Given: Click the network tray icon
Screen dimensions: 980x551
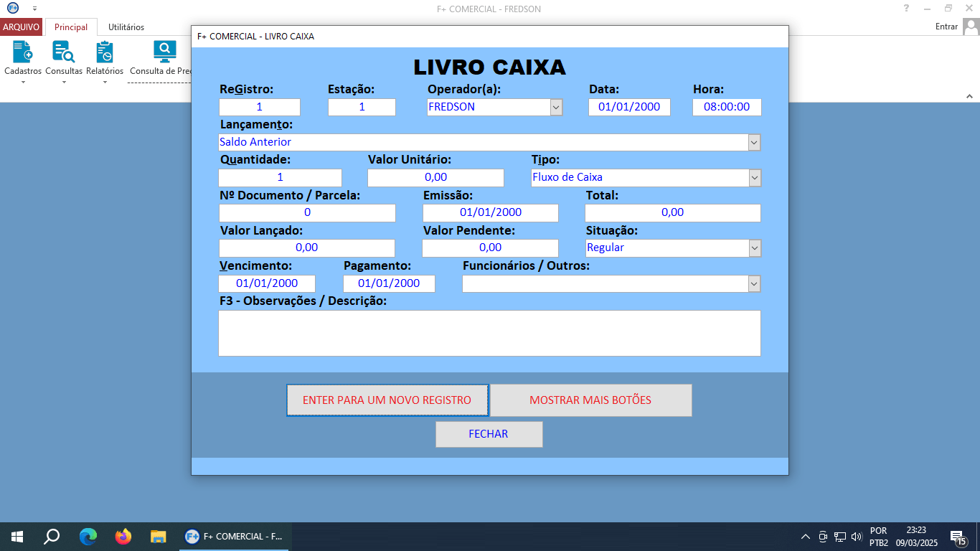Looking at the screenshot, I should pyautogui.click(x=840, y=537).
